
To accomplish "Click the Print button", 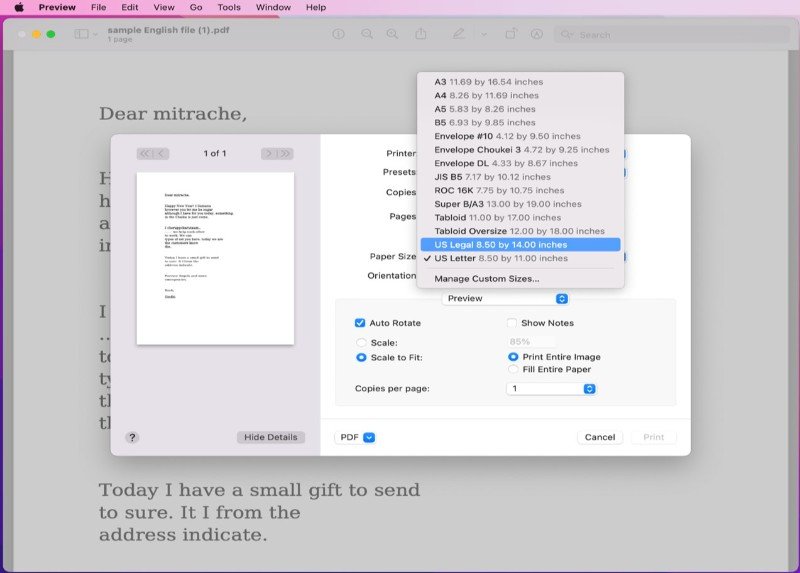I will (654, 437).
